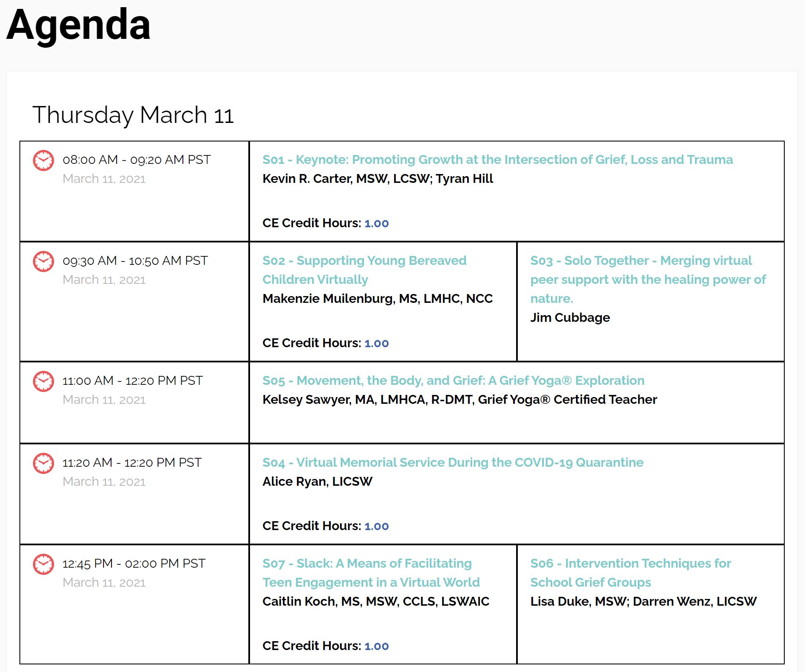The width and height of the screenshot is (805, 672).
Task: Click the 08:00 AM - 09:20 AM PST time
Action: pos(136,160)
